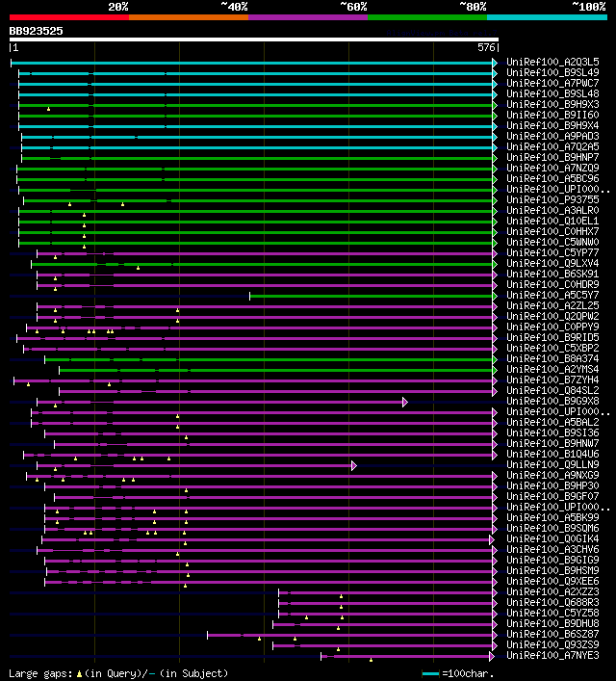Click the white BB923525 query bar
This screenshot has height=681, width=616.
click(x=254, y=39)
